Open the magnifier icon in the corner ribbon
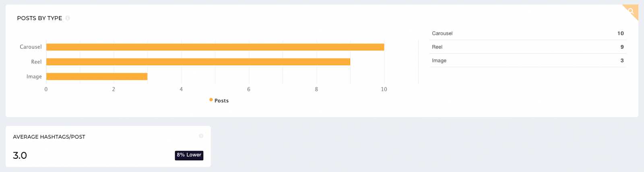644x172 pixels. coord(631,11)
